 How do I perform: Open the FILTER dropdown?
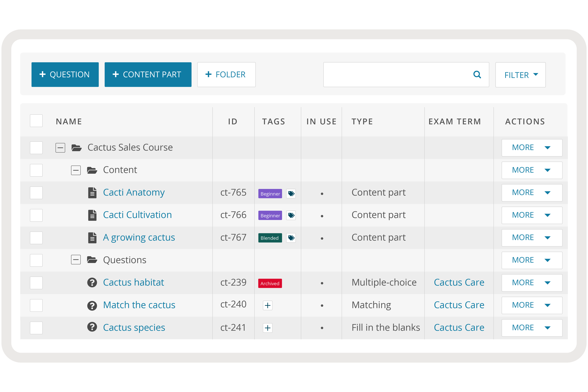[x=520, y=75]
